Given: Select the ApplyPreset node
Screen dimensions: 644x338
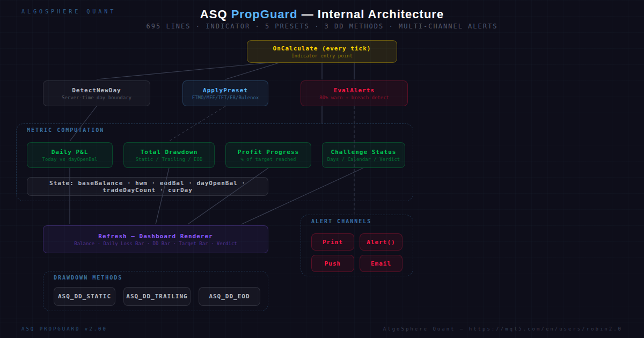Looking at the screenshot, I should click(x=225, y=93).
